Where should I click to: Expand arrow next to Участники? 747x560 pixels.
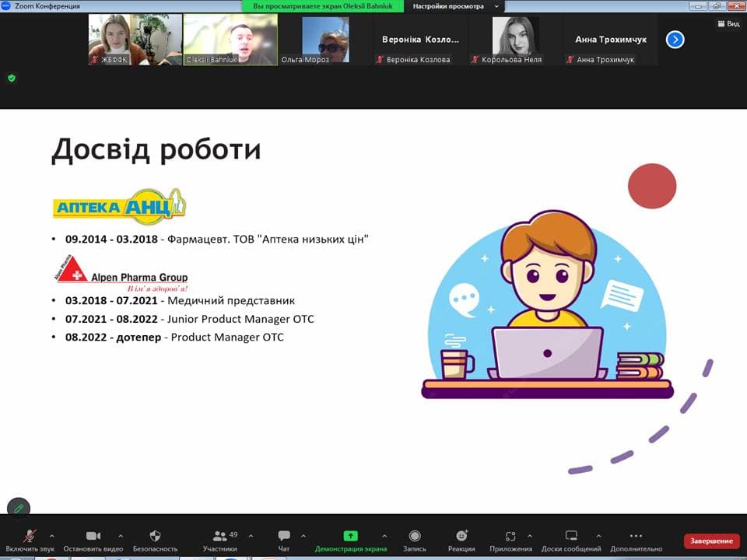click(251, 536)
